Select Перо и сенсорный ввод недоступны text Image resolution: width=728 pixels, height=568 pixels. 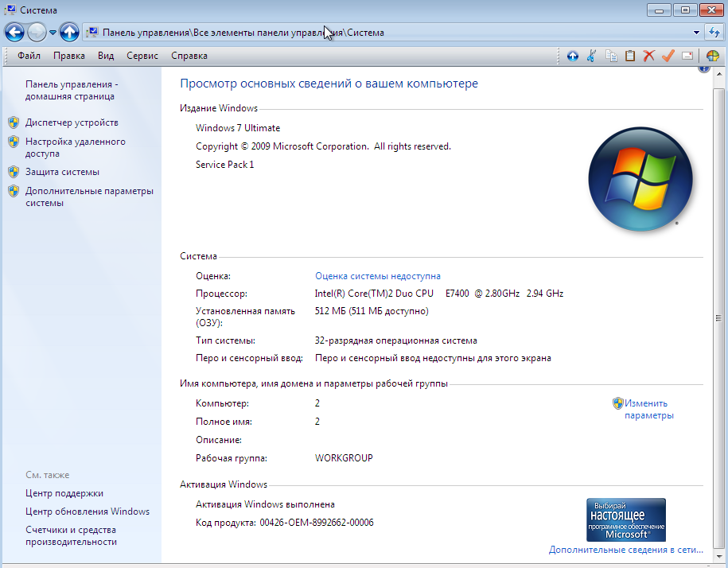point(433,358)
